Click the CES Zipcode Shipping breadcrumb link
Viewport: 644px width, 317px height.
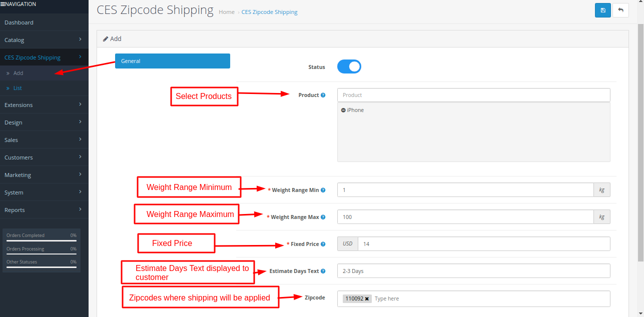(x=269, y=12)
